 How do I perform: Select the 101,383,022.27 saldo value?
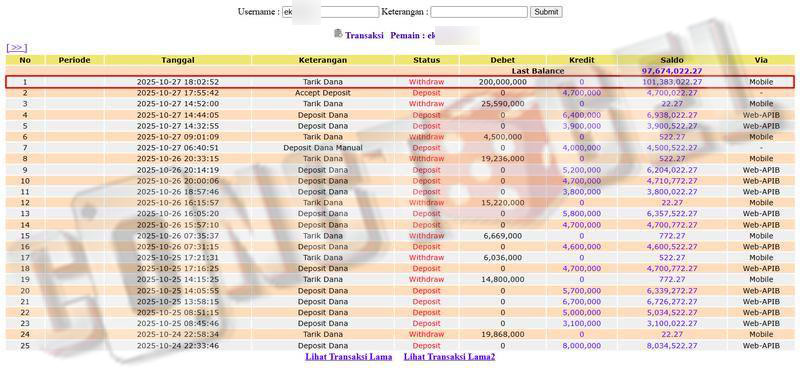(672, 82)
